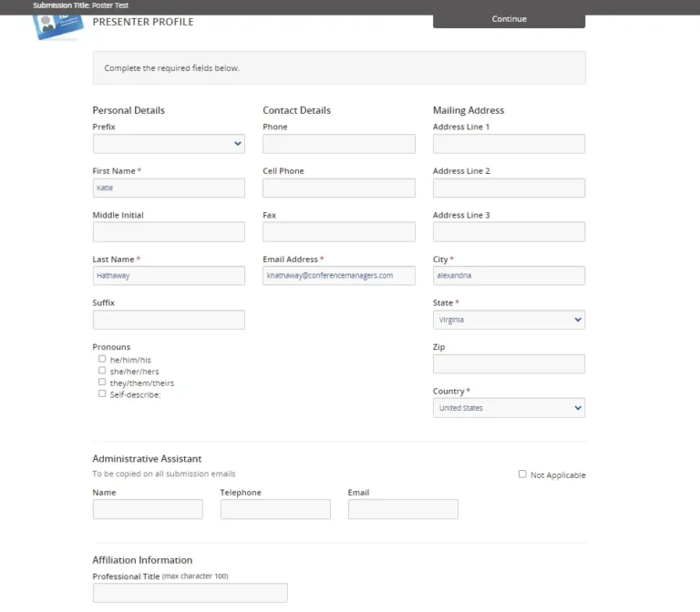Tick the they/them/theirs pronoun checkbox
This screenshot has height=612, width=700.
tap(102, 382)
